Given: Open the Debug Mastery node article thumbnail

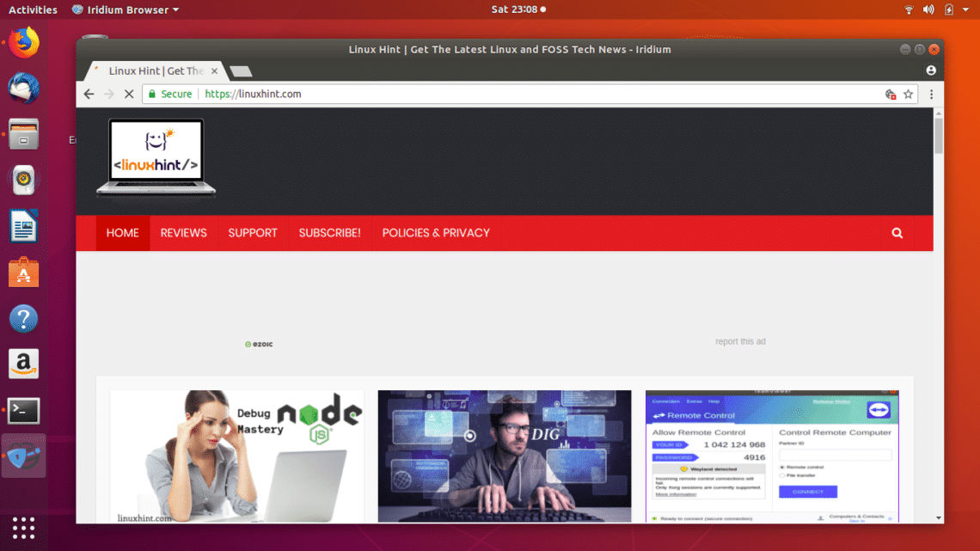Looking at the screenshot, I should coord(237,456).
